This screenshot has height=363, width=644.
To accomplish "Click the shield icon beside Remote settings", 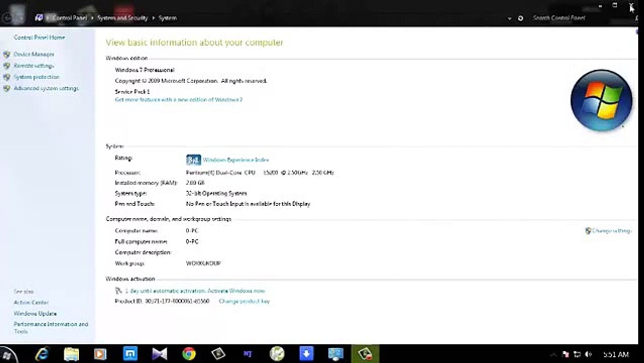I will tap(7, 66).
